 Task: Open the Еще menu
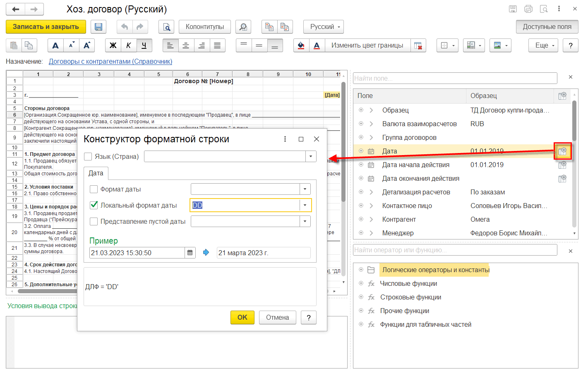tap(543, 45)
